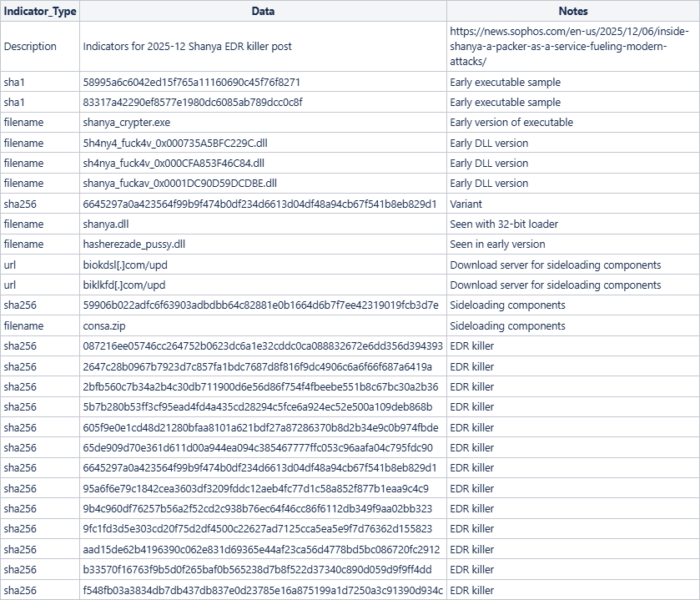Select the sha1 hash starting with 58995a6c

click(x=191, y=83)
